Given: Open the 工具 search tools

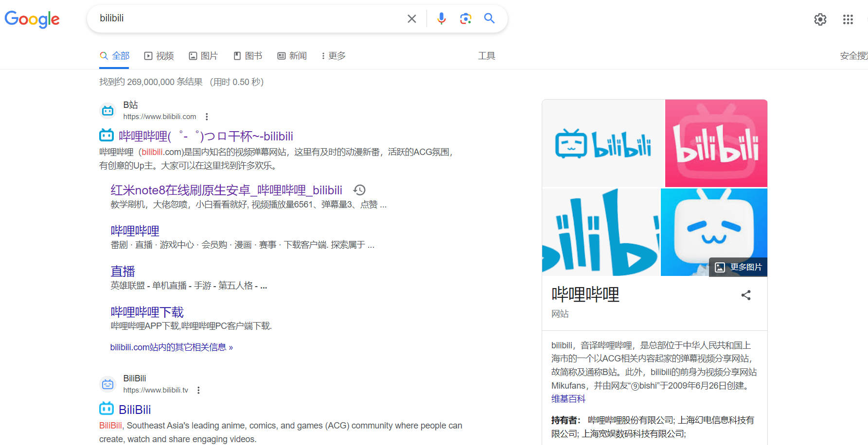Looking at the screenshot, I should click(487, 56).
